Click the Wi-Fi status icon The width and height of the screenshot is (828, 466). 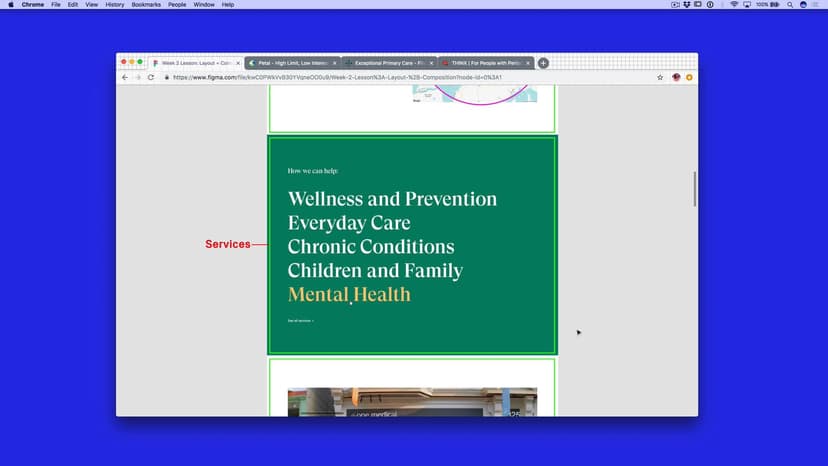pyautogui.click(x=733, y=5)
